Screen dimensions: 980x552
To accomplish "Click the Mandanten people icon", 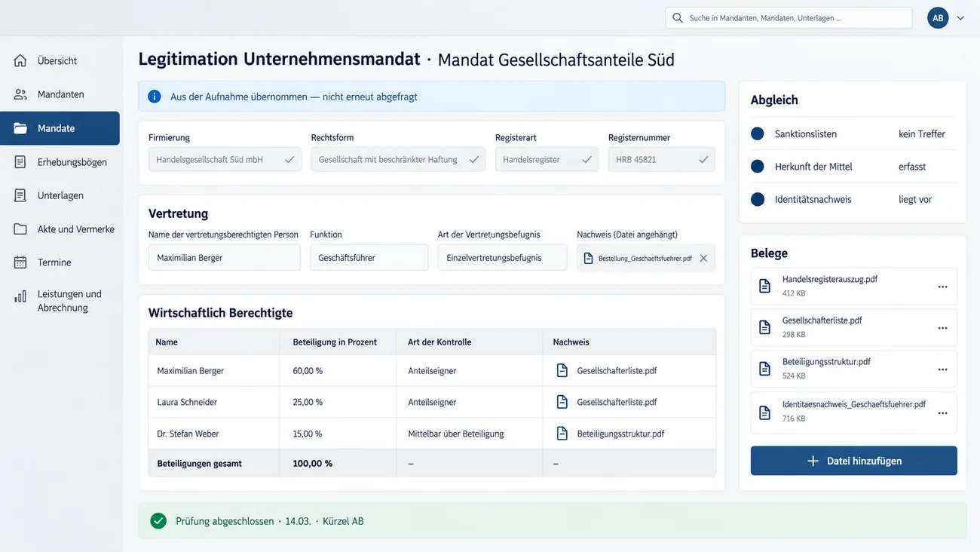I will point(20,94).
